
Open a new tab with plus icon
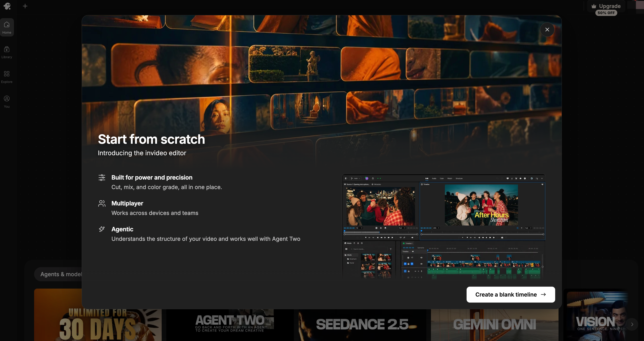click(x=25, y=6)
